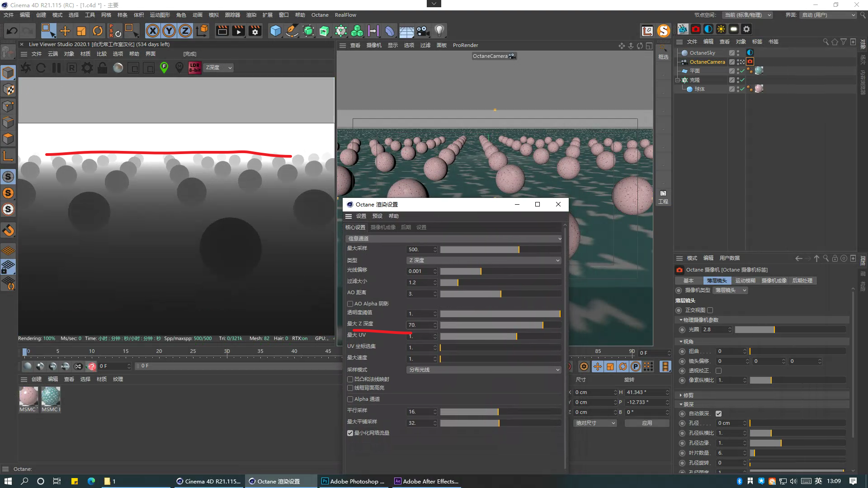Image resolution: width=868 pixels, height=488 pixels.
Task: Switch to Adobe Photoshop in taskbar
Action: (x=353, y=481)
